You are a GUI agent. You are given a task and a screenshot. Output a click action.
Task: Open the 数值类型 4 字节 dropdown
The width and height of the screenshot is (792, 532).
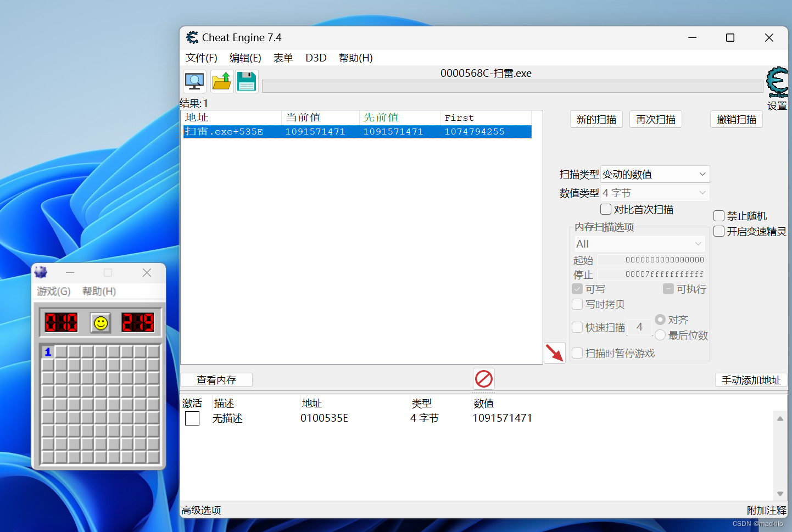[x=655, y=193]
